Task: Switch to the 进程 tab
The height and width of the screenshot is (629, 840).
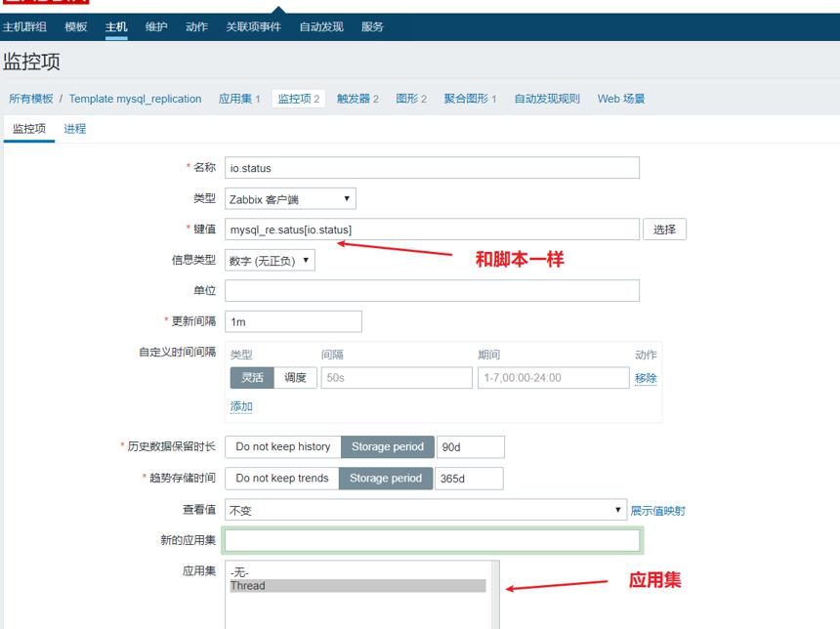Action: coord(75,129)
